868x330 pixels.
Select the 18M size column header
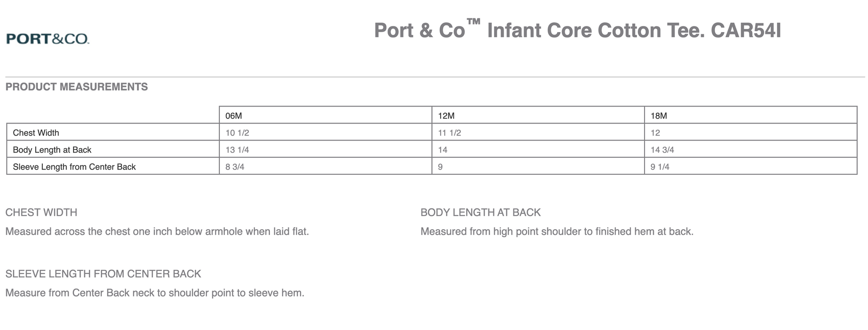(x=659, y=116)
